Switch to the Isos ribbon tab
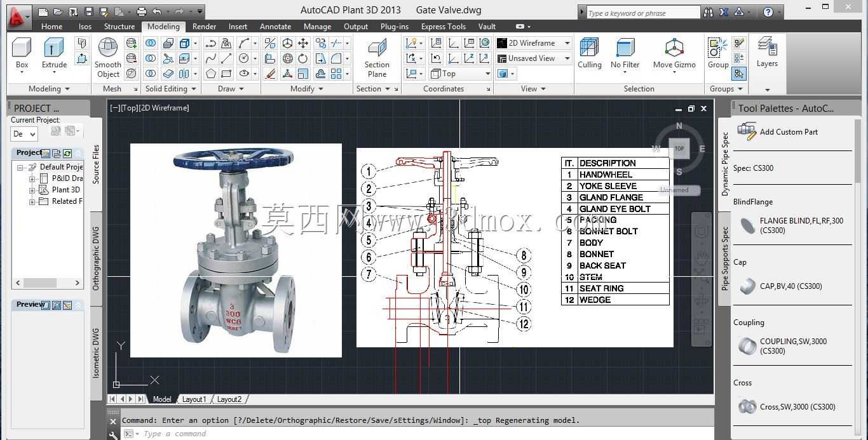The width and height of the screenshot is (868, 440). 85,27
